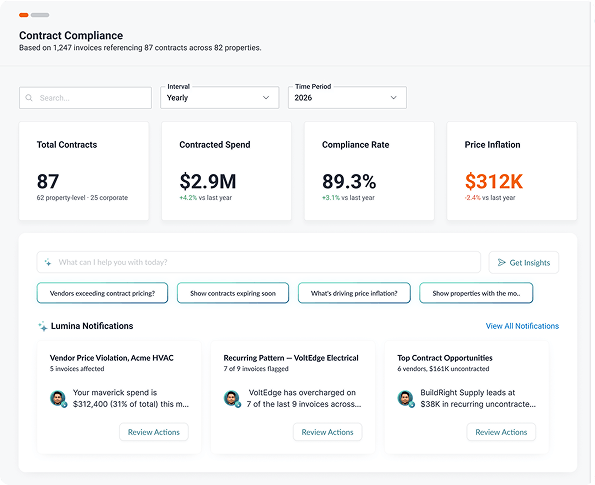Switch to the gray second page indicator
The width and height of the screenshot is (595, 485).
point(40,15)
